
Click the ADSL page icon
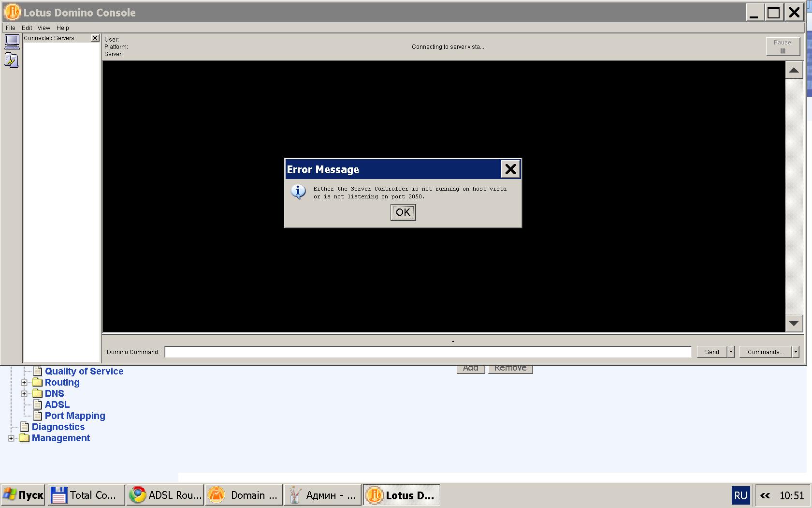pyautogui.click(x=37, y=404)
